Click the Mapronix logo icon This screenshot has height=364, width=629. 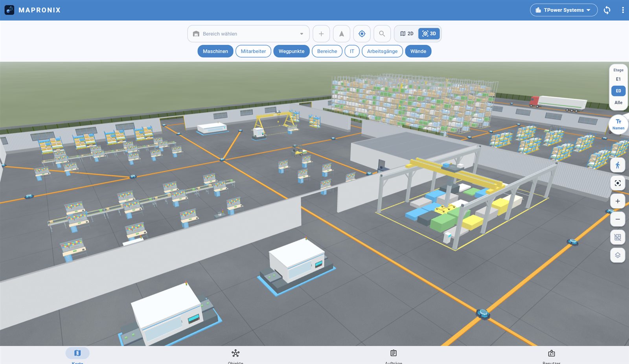point(9,10)
